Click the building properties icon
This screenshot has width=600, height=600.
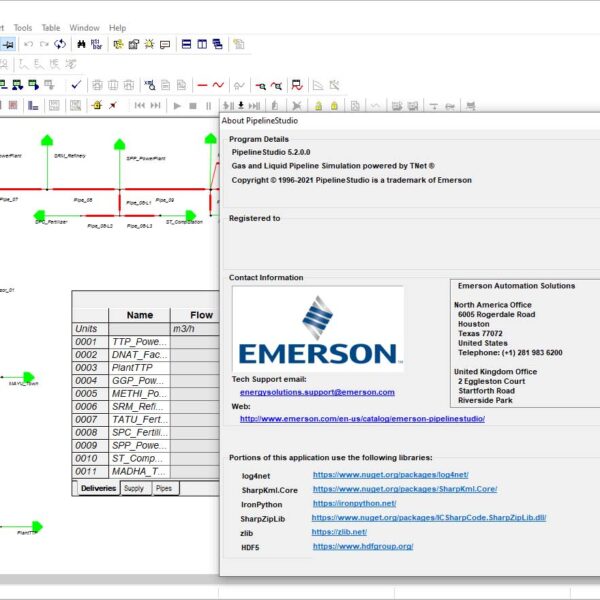134,44
